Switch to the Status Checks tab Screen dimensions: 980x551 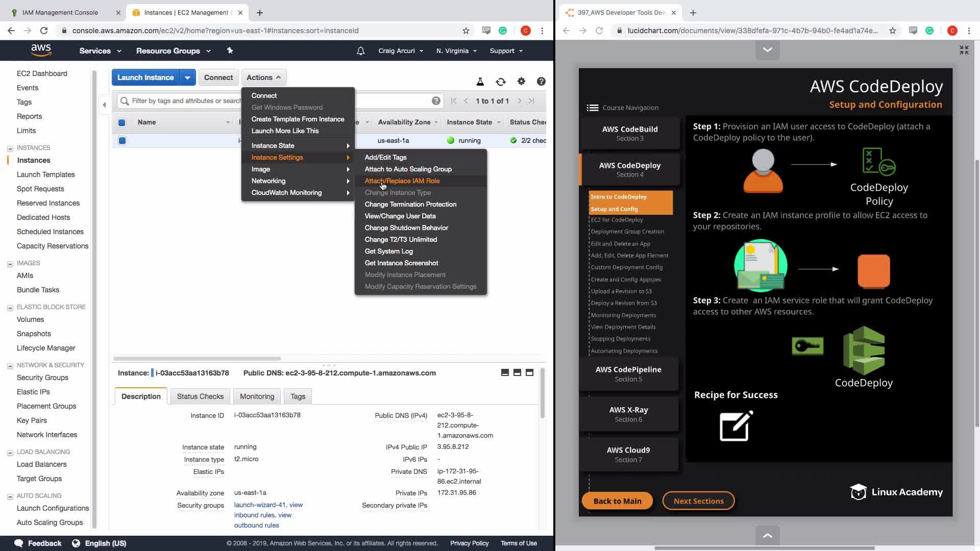click(200, 396)
